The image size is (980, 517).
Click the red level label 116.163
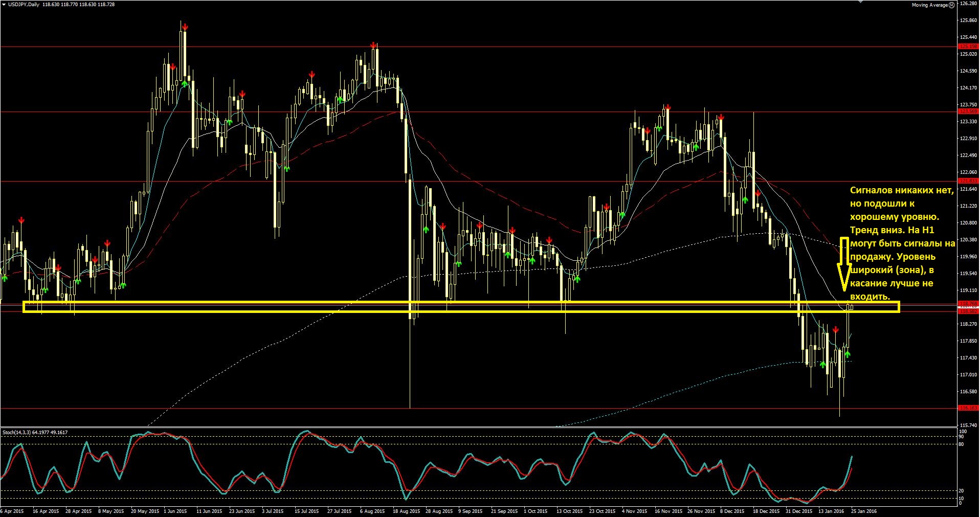coord(968,408)
